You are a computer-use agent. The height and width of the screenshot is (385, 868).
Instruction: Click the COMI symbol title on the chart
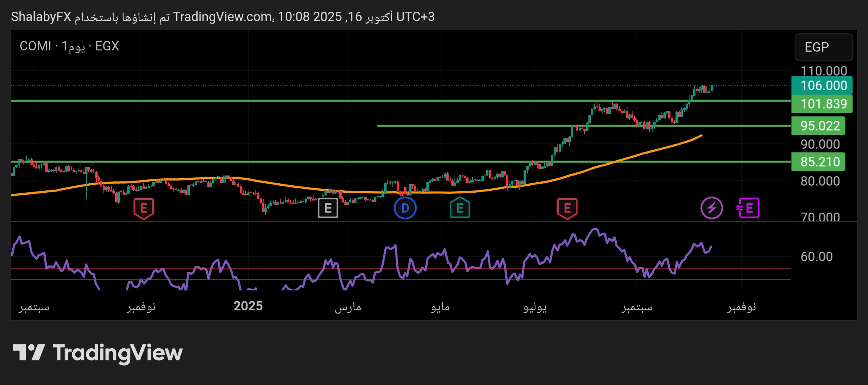click(x=35, y=46)
